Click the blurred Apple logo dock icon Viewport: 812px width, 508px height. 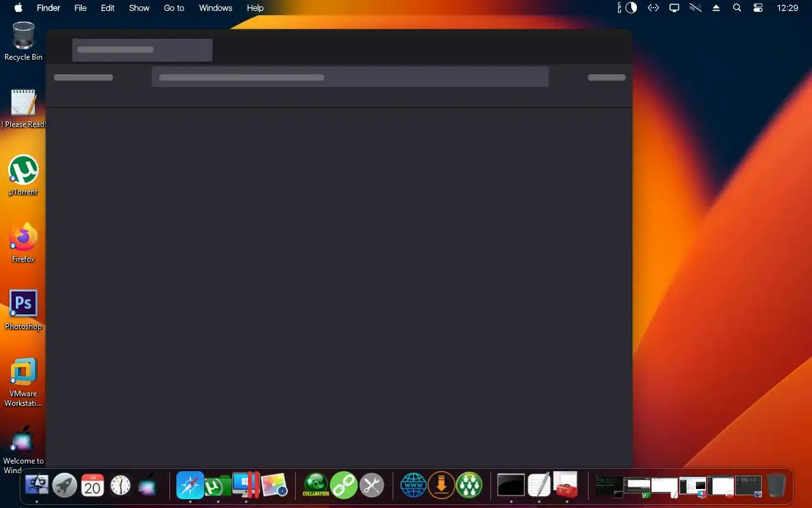148,486
